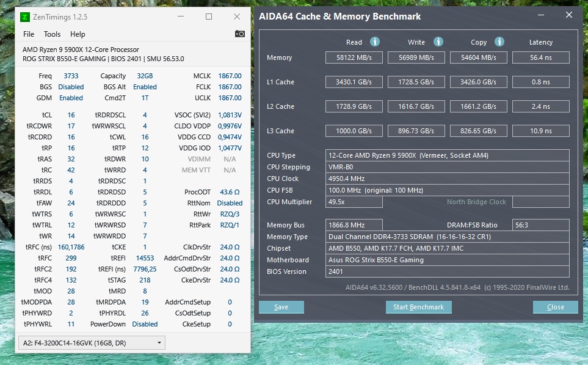This screenshot has height=365, width=588.
Task: Click the Motherboard field Asus ROG Strix B550-E
Action: click(x=448, y=260)
